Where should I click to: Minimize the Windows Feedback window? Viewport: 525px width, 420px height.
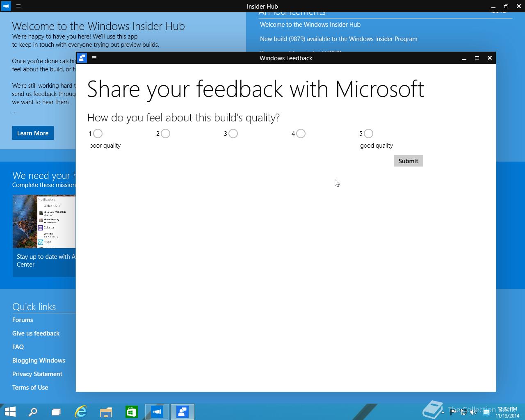[x=464, y=58]
